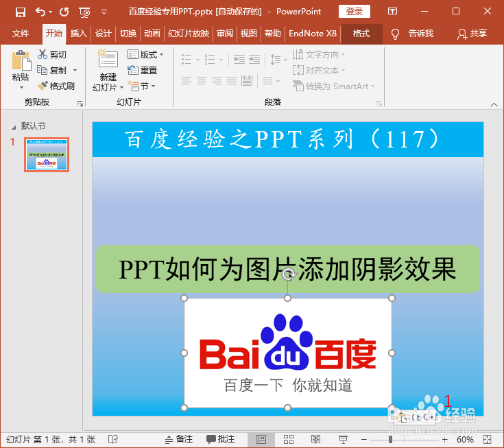Viewport: 504px width, 448px height.
Task: Collapse the ribbon with the chevron
Action: coord(494,104)
